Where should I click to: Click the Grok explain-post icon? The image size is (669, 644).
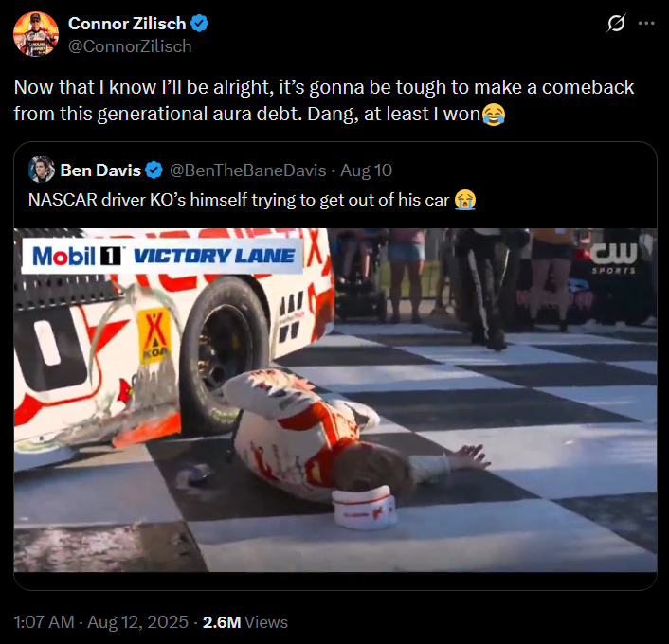(x=616, y=24)
